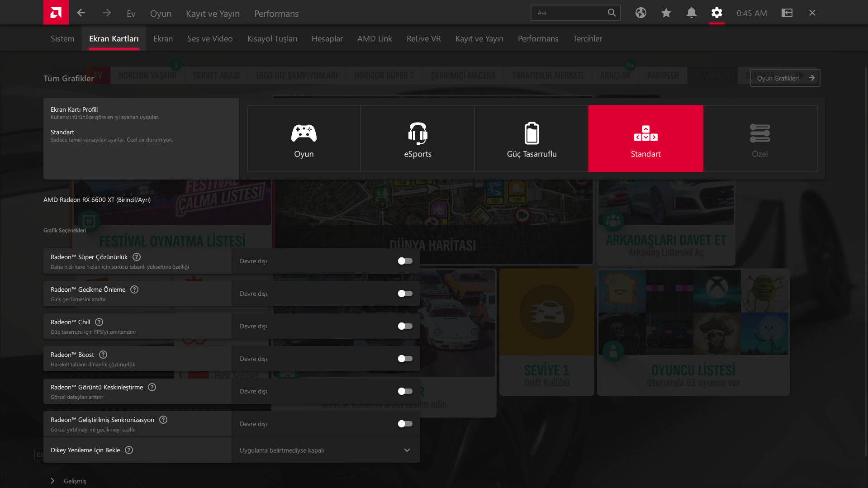Select the Oyun gamepad profile
The height and width of the screenshot is (488, 868).
[304, 138]
